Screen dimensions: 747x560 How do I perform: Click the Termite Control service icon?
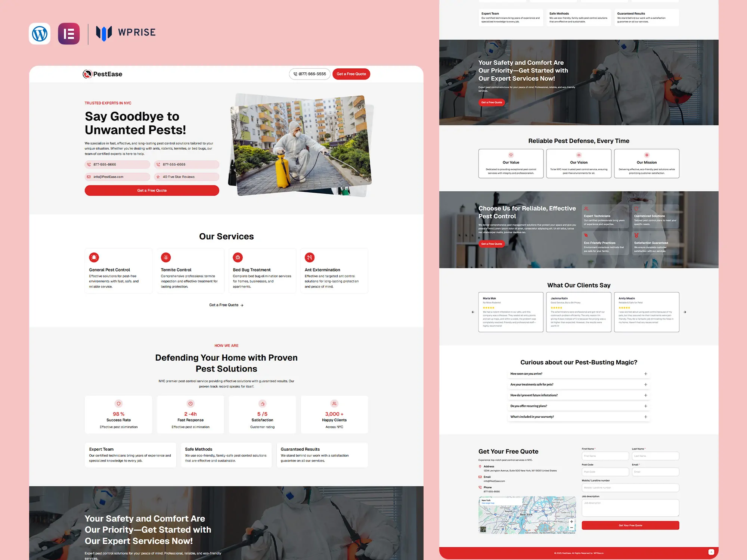tap(166, 257)
